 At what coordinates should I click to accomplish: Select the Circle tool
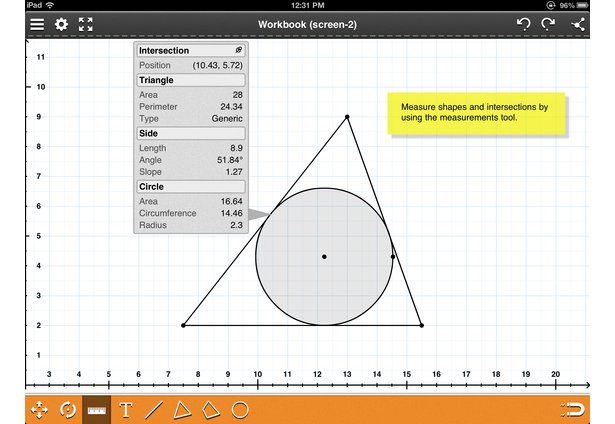(x=240, y=410)
